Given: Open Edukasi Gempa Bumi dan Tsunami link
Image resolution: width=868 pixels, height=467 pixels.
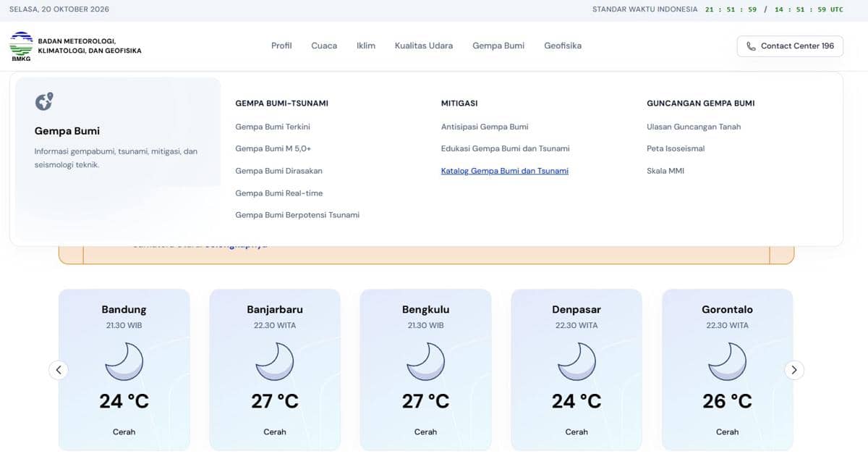Looking at the screenshot, I should (506, 148).
